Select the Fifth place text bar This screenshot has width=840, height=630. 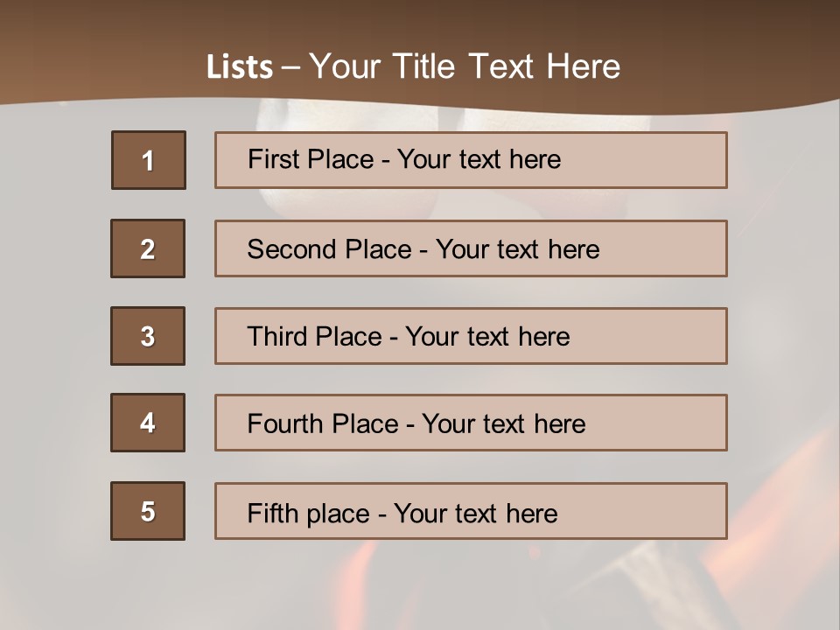tap(471, 511)
